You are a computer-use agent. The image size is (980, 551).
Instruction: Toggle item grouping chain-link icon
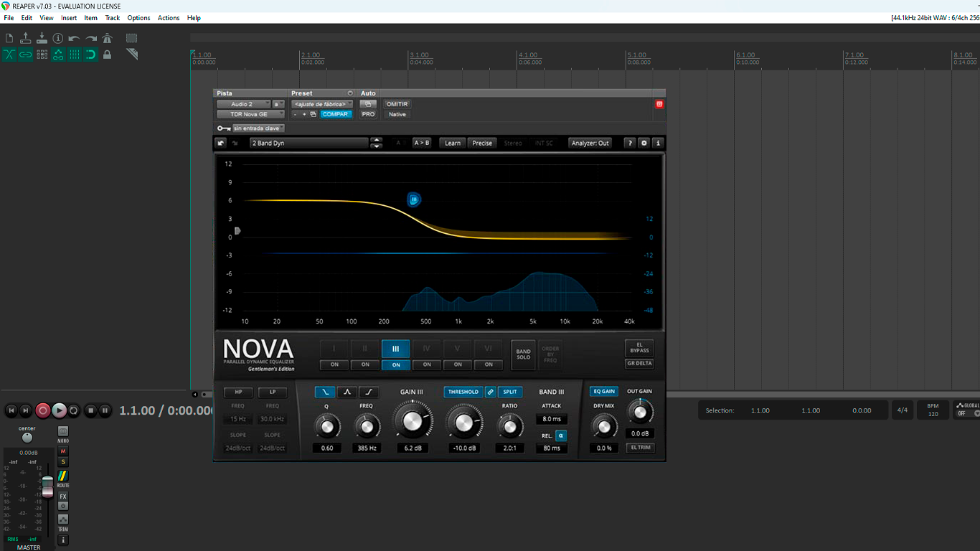tap(26, 55)
